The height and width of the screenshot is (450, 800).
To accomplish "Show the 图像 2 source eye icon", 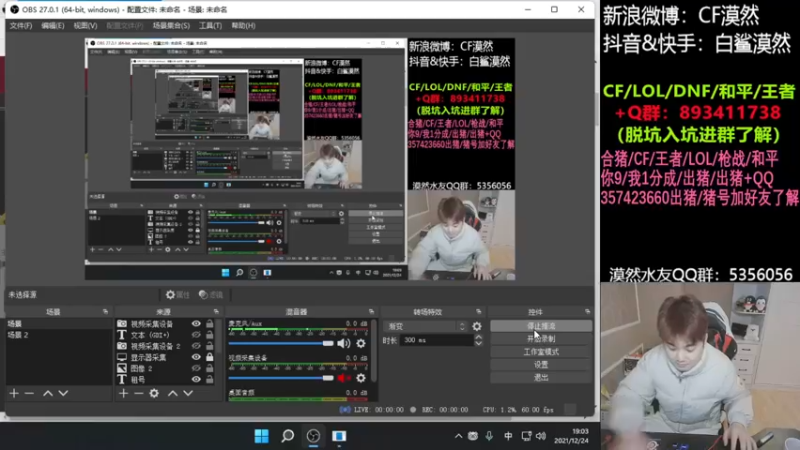I will point(196,368).
